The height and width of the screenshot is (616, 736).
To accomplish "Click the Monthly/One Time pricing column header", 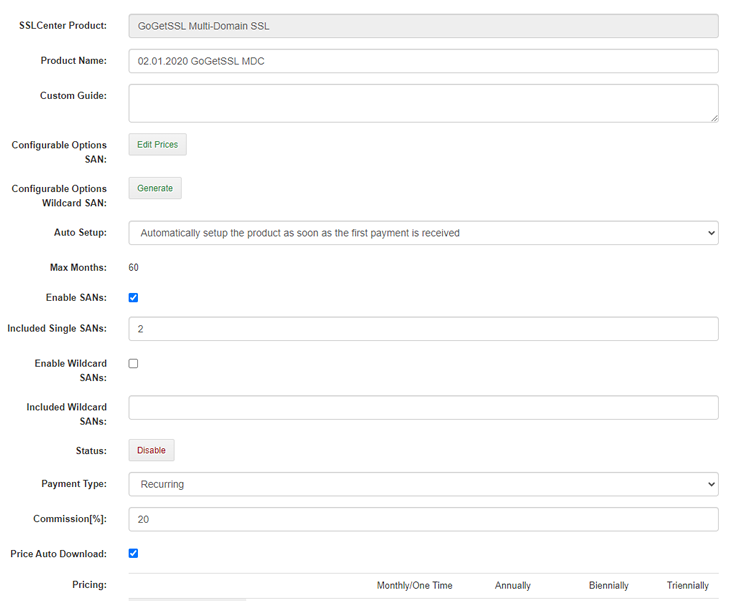I will click(414, 585).
